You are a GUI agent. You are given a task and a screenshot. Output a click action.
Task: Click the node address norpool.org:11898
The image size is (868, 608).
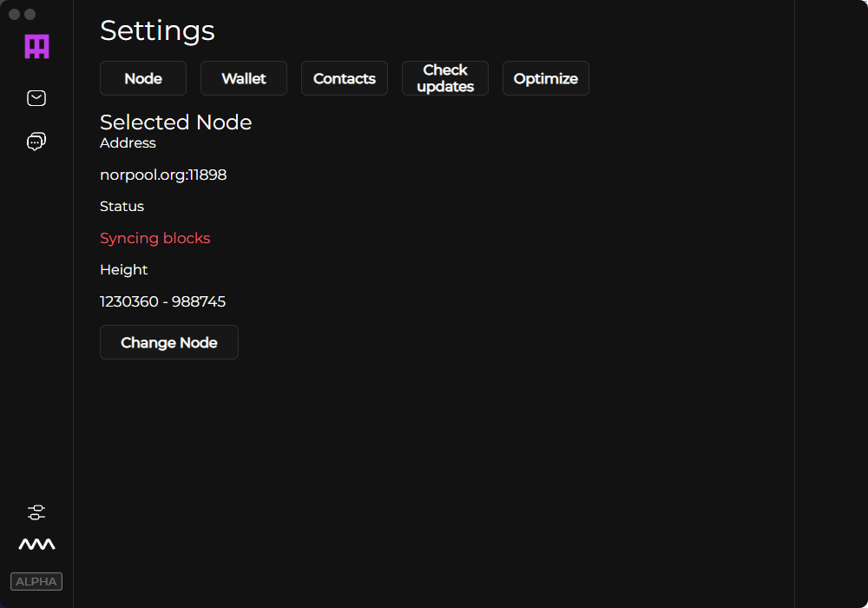click(x=163, y=175)
